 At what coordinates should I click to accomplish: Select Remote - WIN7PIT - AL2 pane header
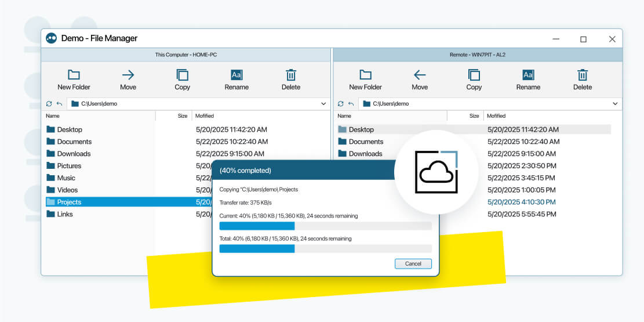coord(478,55)
